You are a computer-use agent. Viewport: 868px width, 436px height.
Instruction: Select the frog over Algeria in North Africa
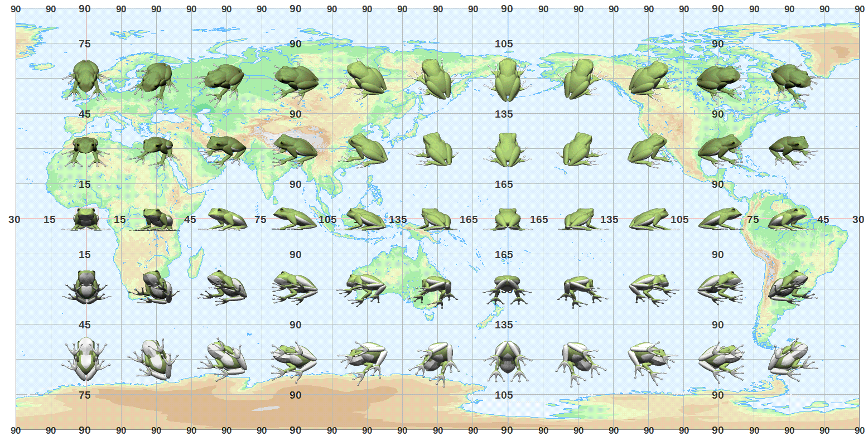pyautogui.click(x=86, y=149)
